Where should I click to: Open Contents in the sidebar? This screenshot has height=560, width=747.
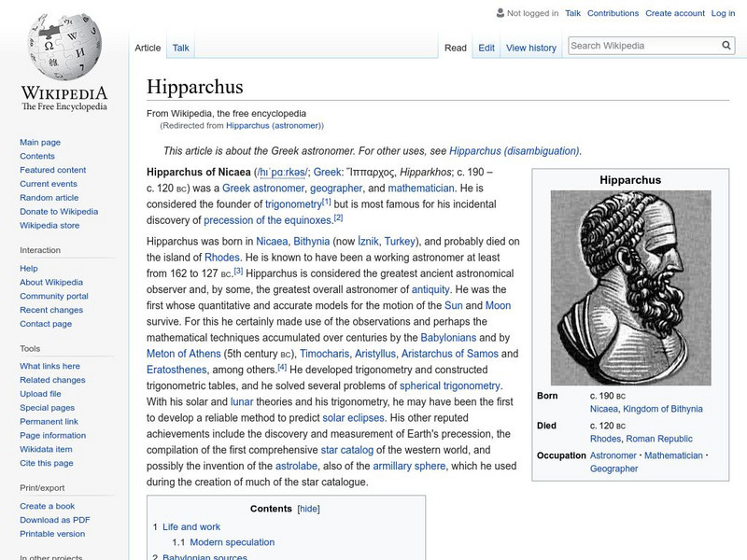37,156
